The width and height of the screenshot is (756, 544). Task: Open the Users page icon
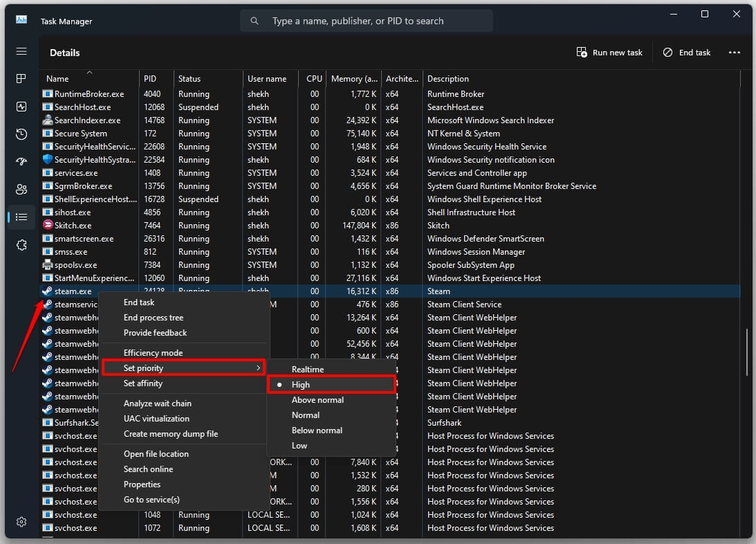(21, 189)
